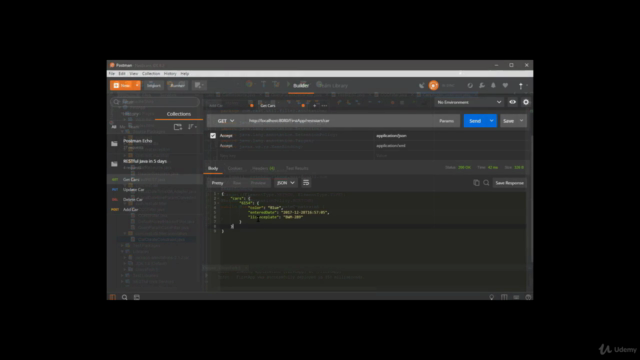Image resolution: width=640 pixels, height=360 pixels.
Task: Open notifications bell icon
Action: coord(493,85)
